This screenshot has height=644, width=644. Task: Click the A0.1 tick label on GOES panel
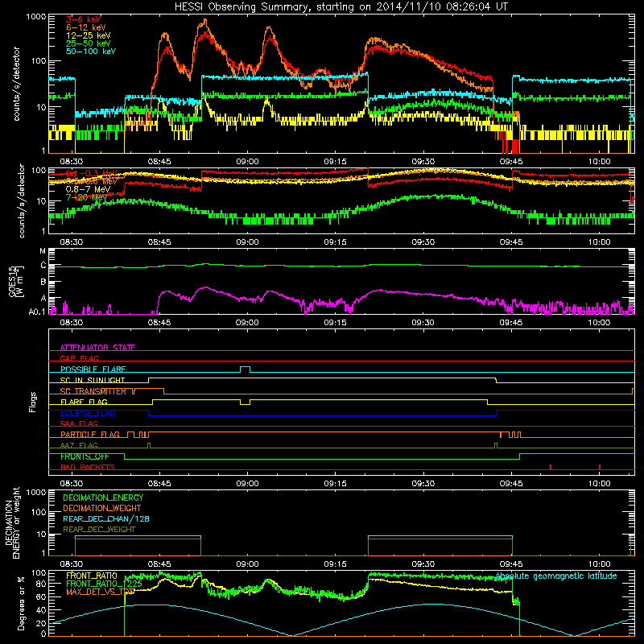[37, 312]
